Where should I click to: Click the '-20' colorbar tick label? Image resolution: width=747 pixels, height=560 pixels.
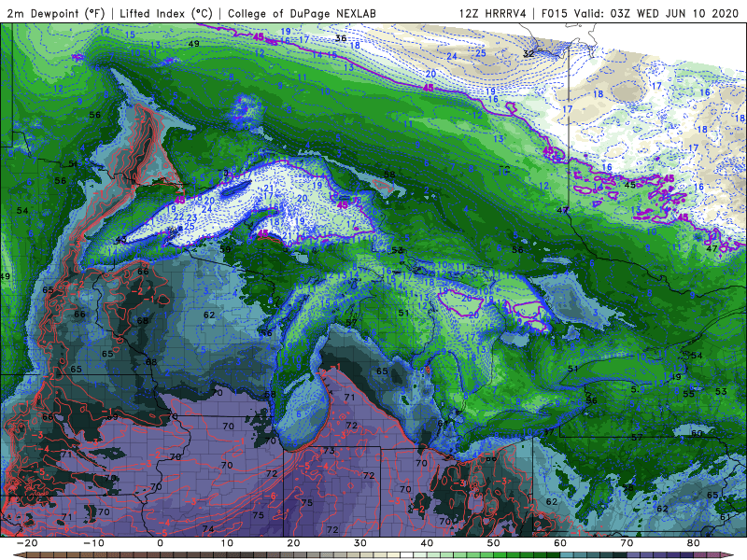click(x=27, y=543)
